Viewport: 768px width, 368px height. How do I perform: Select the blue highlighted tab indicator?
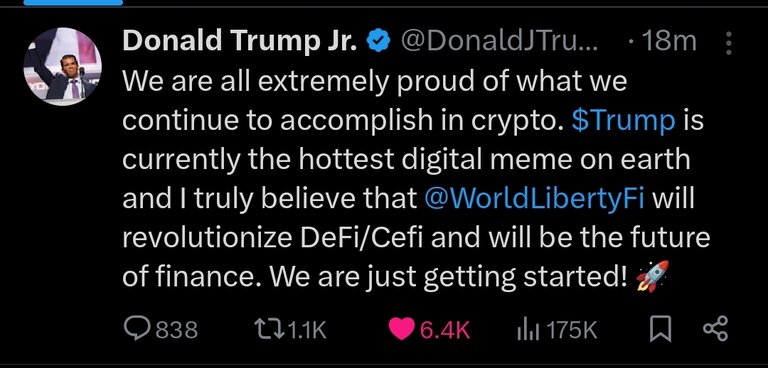73,2
